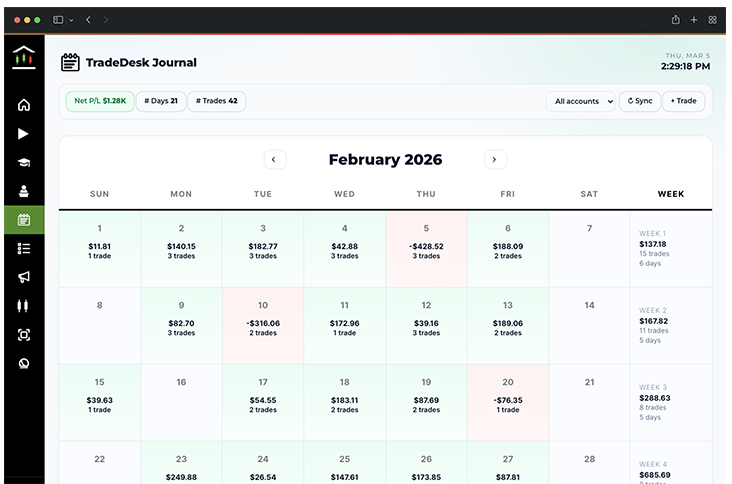Expand the All accounts dropdown
The image size is (732, 484).
click(581, 101)
